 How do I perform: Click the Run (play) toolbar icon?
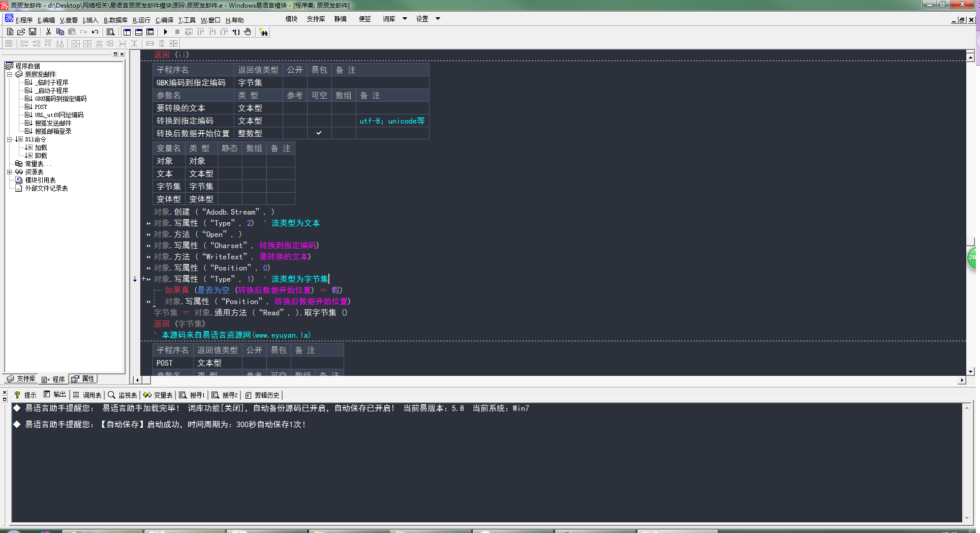(166, 32)
